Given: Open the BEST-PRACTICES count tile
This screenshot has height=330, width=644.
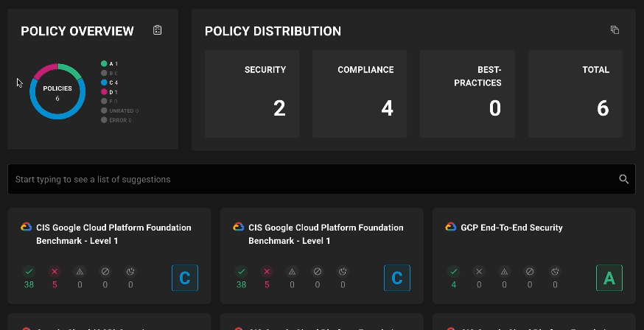Looking at the screenshot, I should (467, 94).
